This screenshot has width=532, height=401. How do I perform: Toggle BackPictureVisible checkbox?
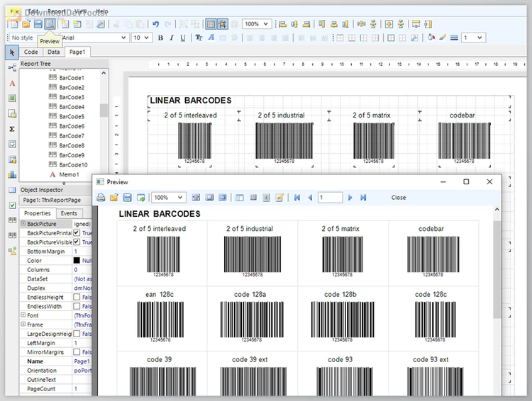click(x=77, y=242)
